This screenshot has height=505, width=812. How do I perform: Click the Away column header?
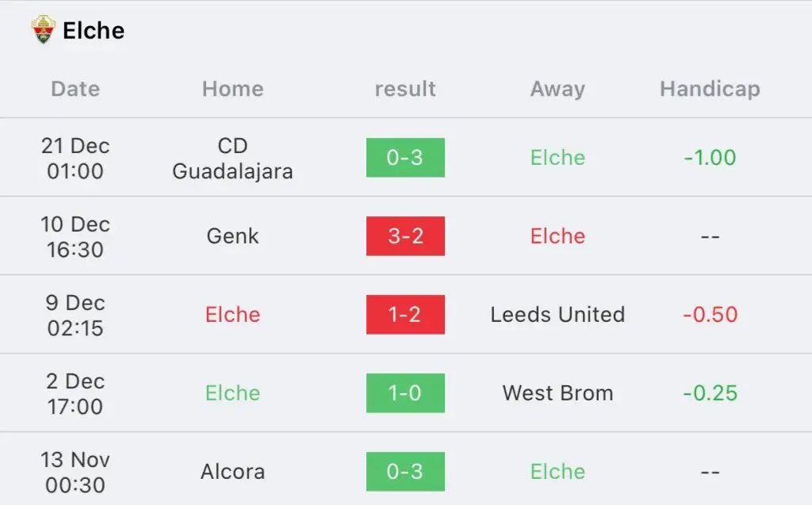(557, 89)
